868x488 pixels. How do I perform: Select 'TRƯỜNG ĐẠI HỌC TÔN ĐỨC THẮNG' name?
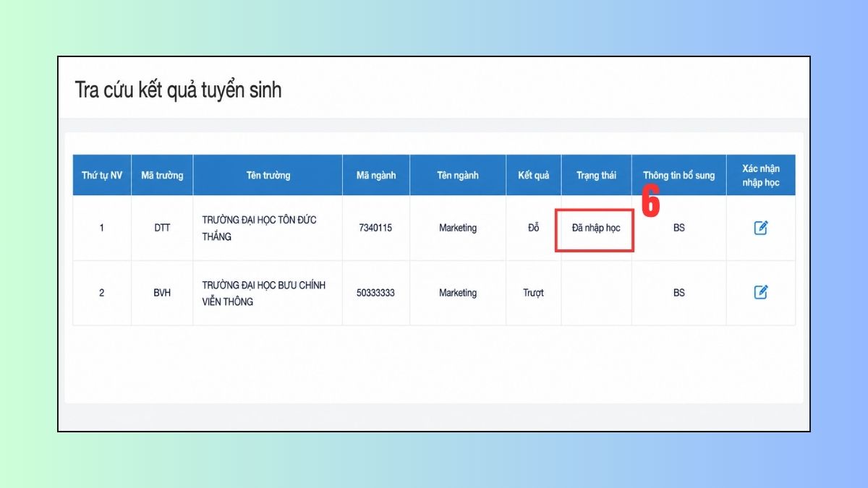click(x=260, y=228)
